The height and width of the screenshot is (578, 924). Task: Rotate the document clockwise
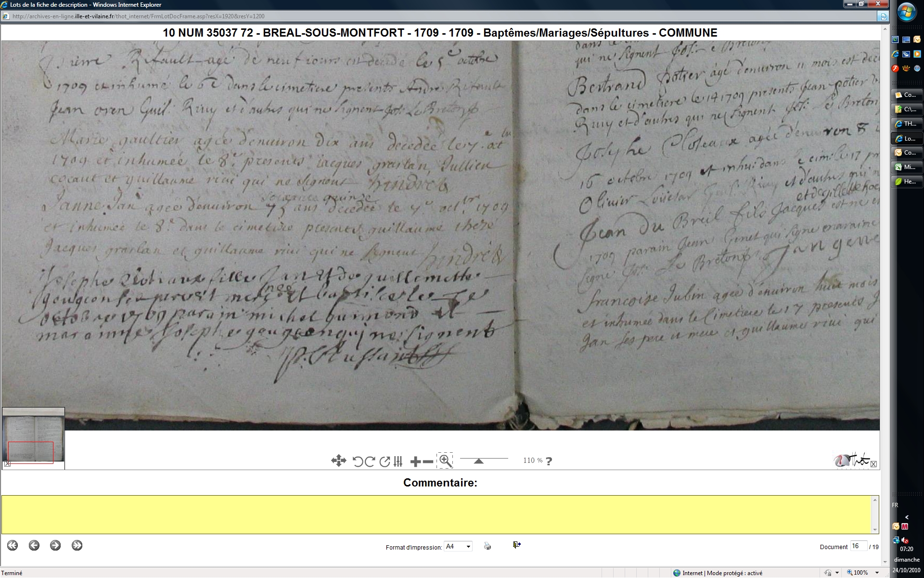370,461
